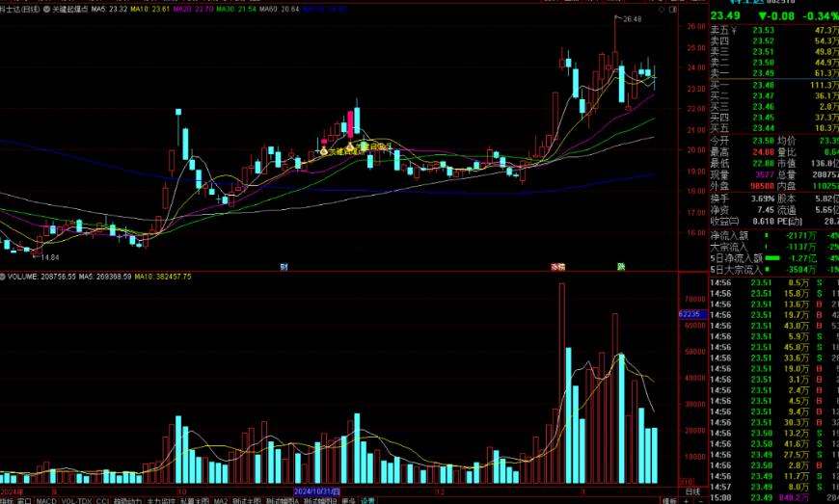This screenshot has height=504, width=839.
Task: Click the MA10: 382457.75 volume label
Action: click(x=163, y=277)
